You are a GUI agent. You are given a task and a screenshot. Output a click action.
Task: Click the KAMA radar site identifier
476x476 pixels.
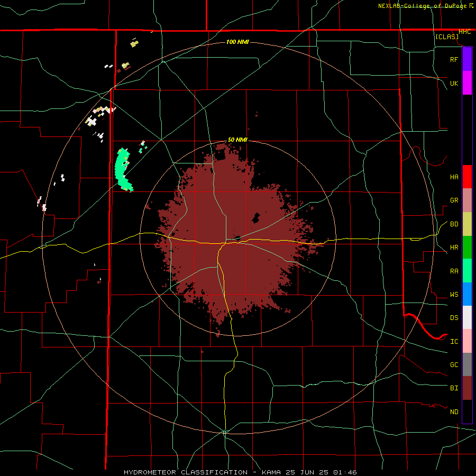click(271, 472)
